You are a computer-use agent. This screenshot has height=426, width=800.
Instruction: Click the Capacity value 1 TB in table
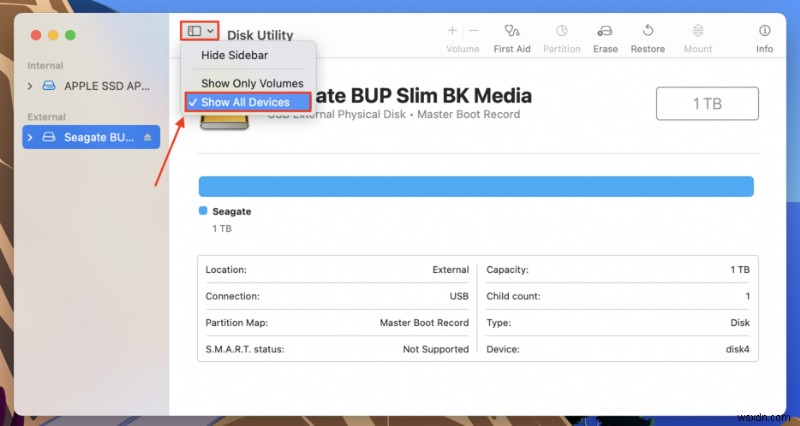click(740, 269)
